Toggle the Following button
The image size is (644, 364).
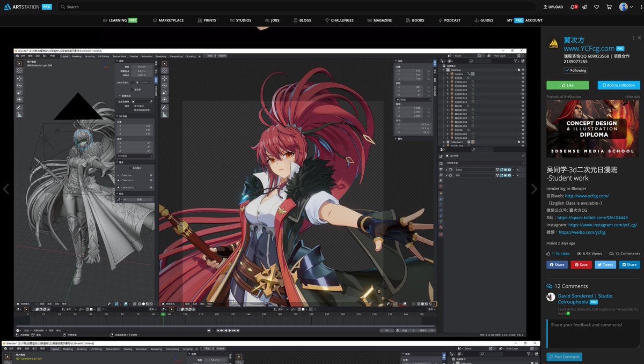click(576, 70)
